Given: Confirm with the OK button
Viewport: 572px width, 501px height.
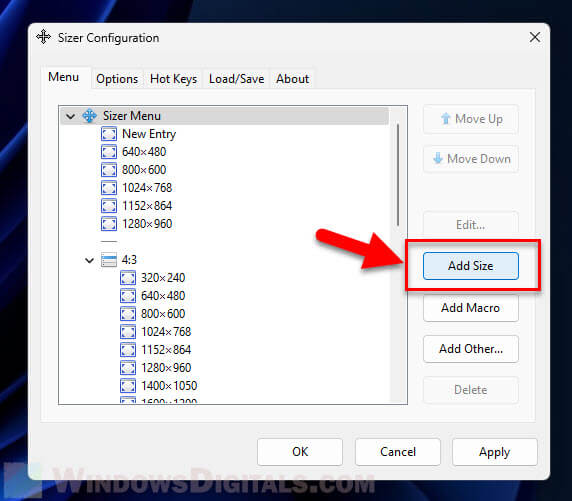Looking at the screenshot, I should 300,452.
